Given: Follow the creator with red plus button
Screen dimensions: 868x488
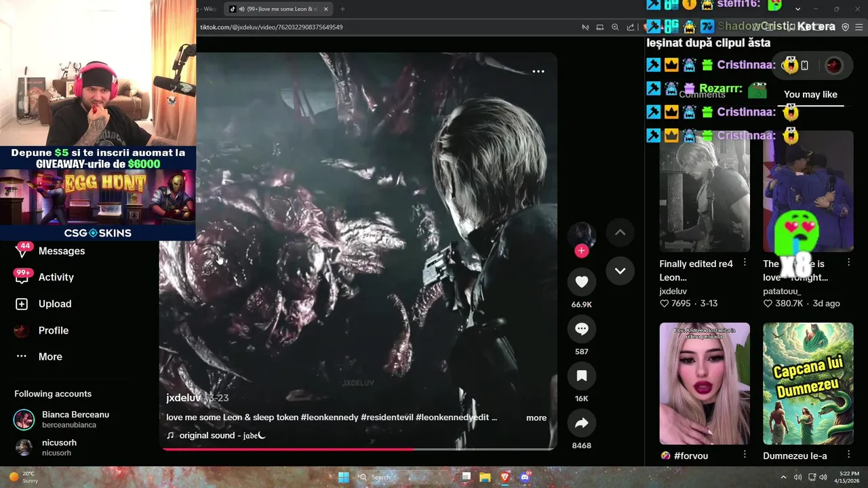Looking at the screenshot, I should click(581, 251).
